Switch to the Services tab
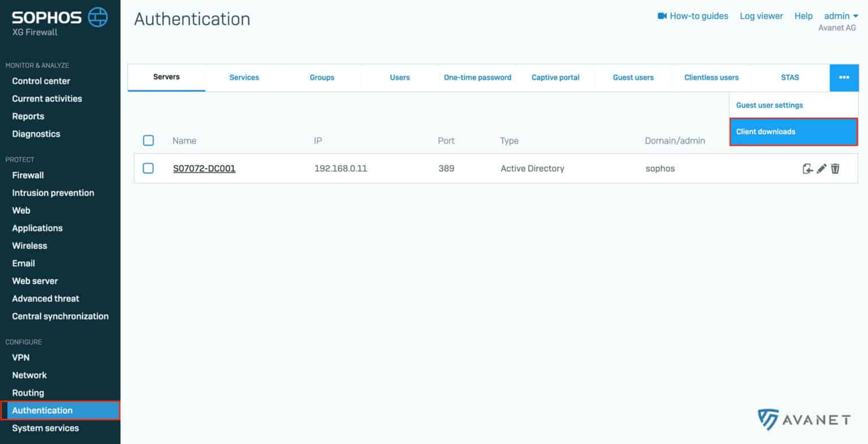868x444 pixels. tap(244, 77)
